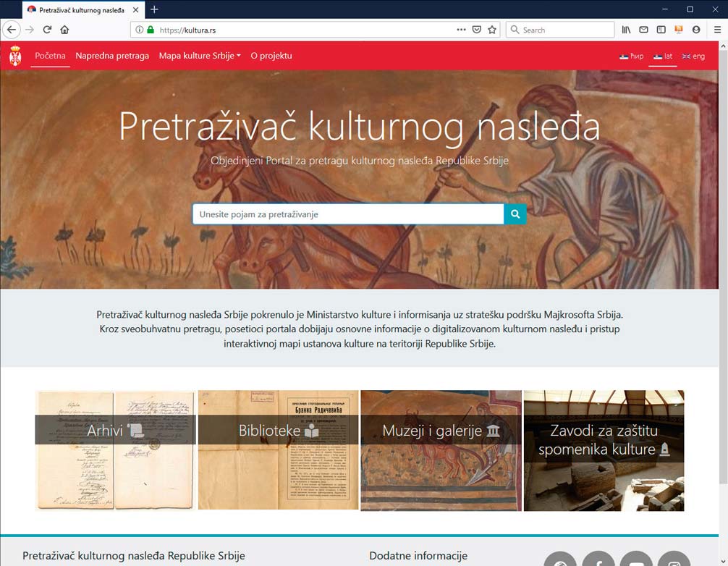Click the green connection padlock icon
The height and width of the screenshot is (566, 728).
[x=151, y=30]
